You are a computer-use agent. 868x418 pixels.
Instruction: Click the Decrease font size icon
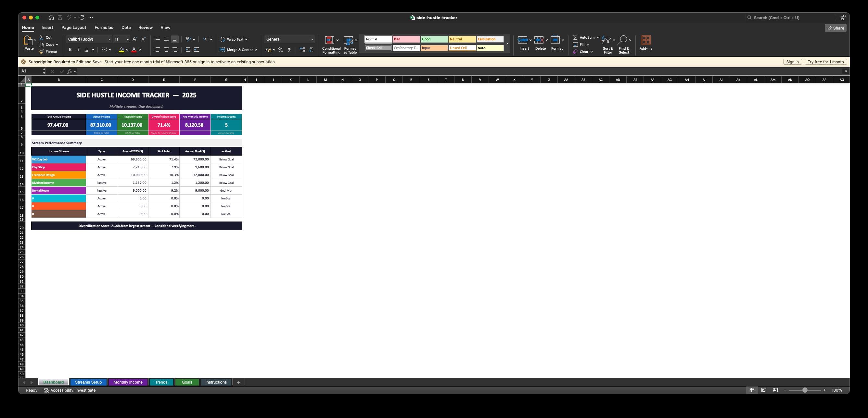(x=143, y=39)
